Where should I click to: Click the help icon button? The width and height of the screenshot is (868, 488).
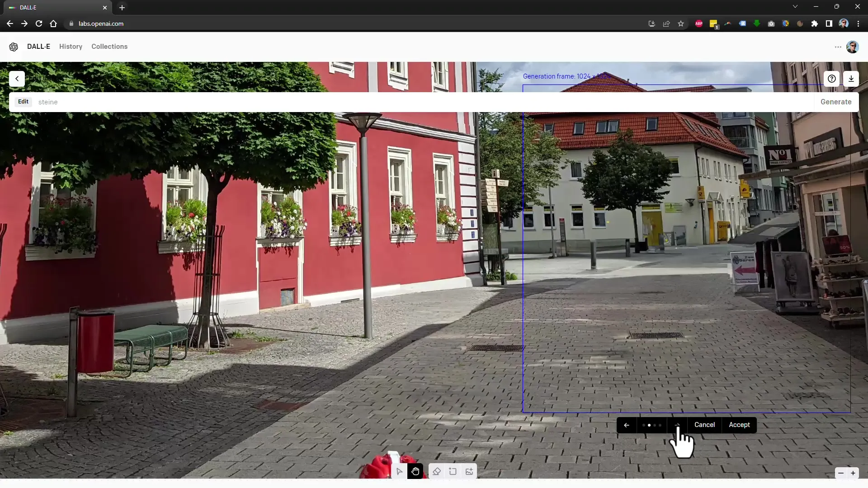832,78
